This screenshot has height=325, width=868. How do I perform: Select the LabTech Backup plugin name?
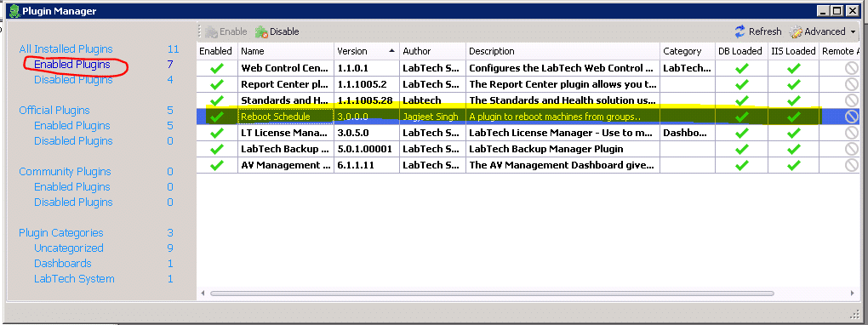pyautogui.click(x=286, y=149)
